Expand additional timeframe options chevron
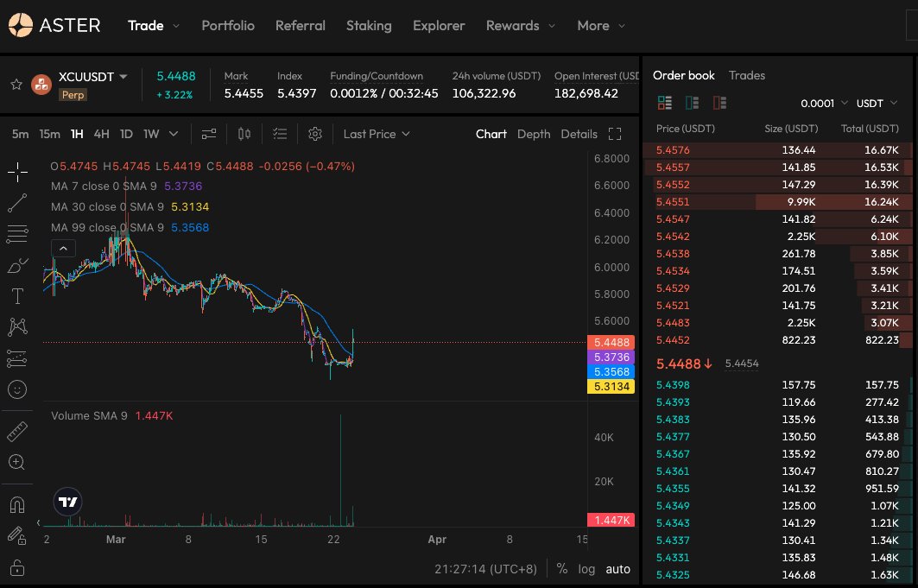918x588 pixels. (174, 134)
